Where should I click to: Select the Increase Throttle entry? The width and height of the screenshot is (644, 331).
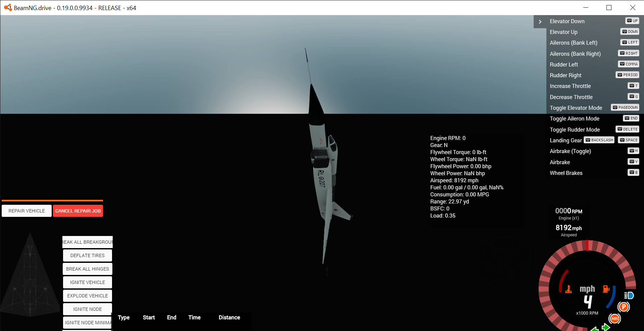point(570,86)
